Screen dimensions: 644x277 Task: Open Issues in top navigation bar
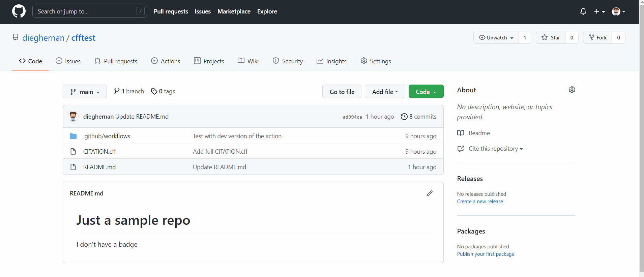click(x=203, y=11)
